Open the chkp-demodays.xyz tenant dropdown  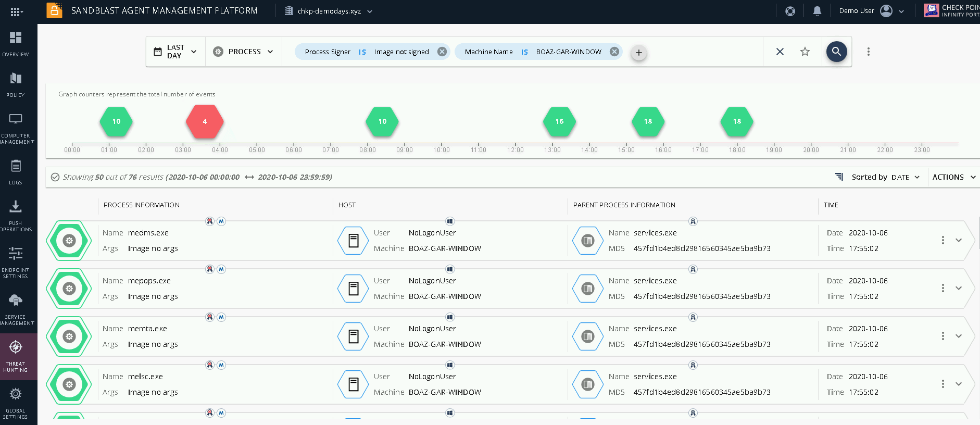[x=329, y=11]
